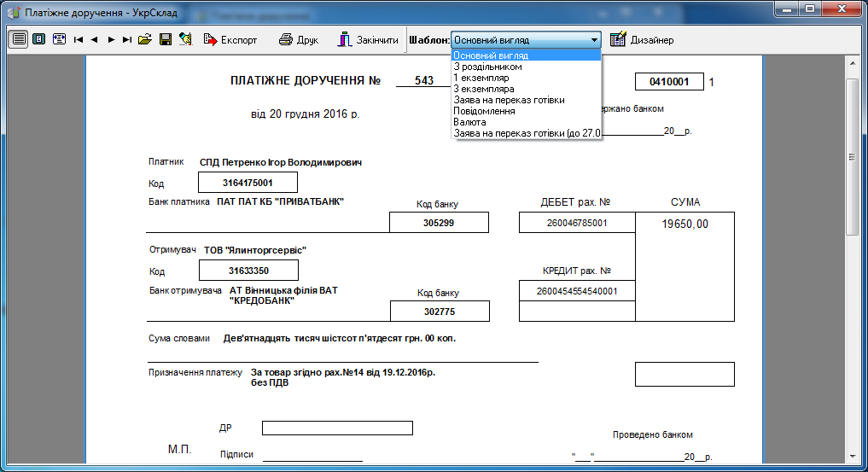The image size is (868, 472).
Task: Go to the next page
Action: point(111,39)
